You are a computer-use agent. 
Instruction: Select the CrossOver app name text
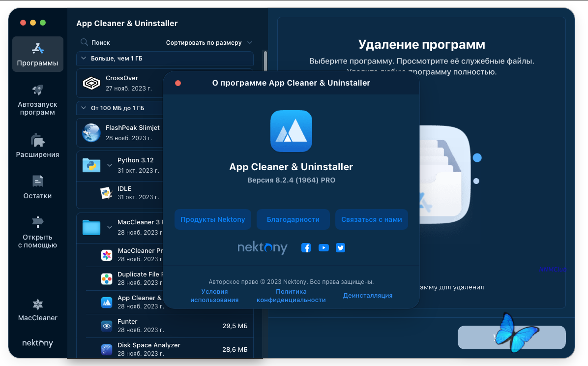pos(122,78)
